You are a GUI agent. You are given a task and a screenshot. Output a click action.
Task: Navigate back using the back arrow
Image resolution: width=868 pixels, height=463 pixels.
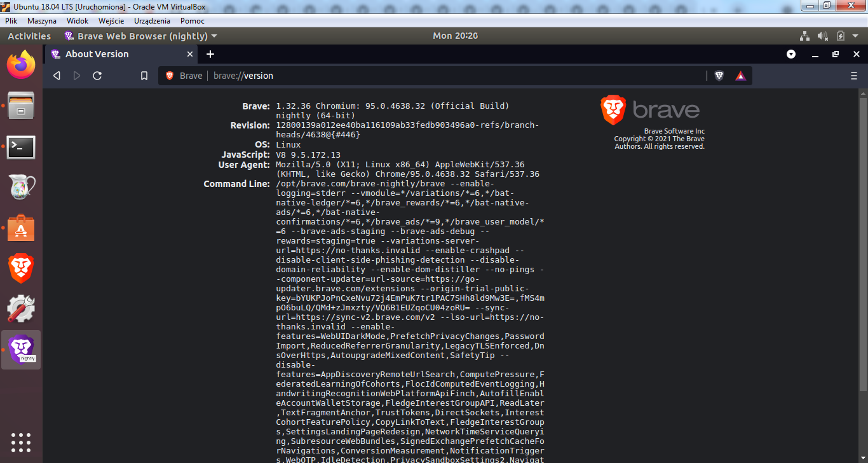[x=56, y=75]
